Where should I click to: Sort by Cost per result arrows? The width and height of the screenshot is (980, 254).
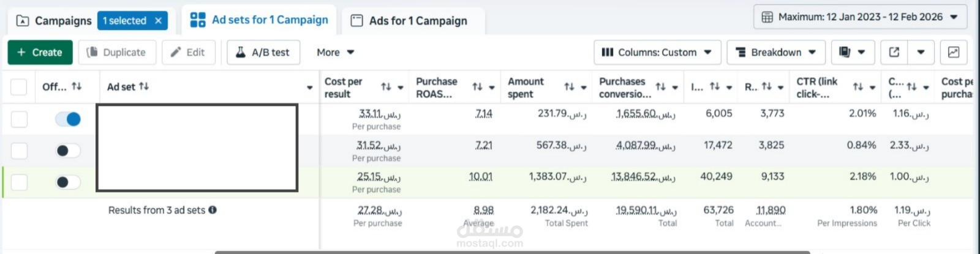386,87
